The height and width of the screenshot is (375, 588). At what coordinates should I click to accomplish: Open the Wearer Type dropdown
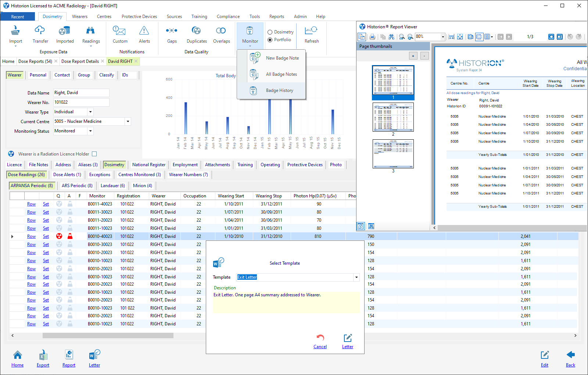click(x=90, y=112)
